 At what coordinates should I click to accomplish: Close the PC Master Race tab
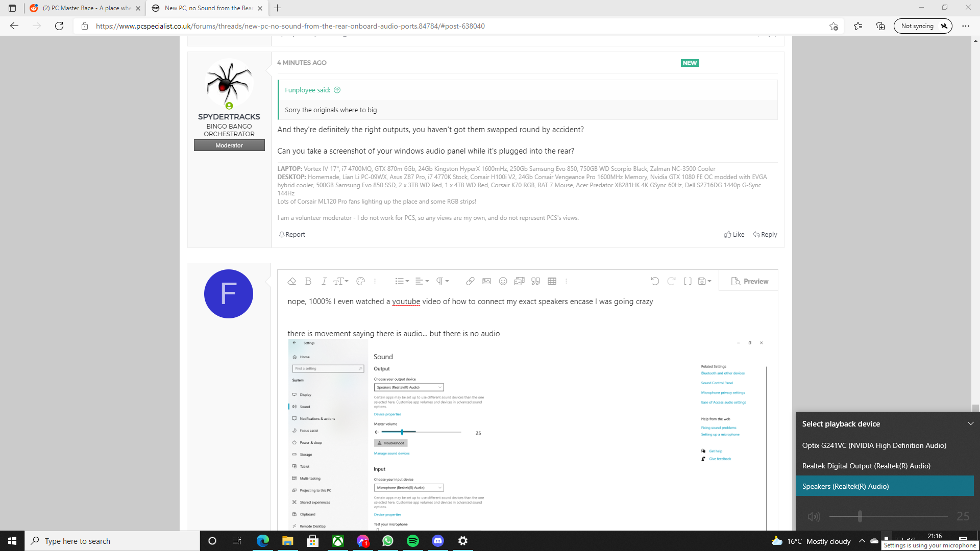point(138,8)
